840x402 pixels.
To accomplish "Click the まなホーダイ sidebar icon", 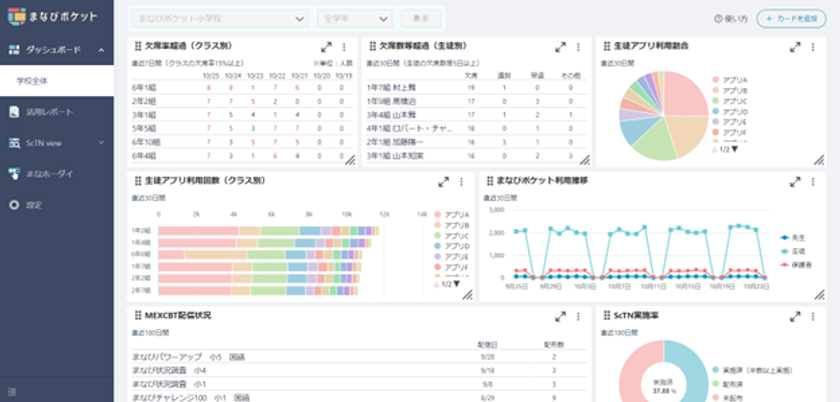I will pyautogui.click(x=14, y=174).
